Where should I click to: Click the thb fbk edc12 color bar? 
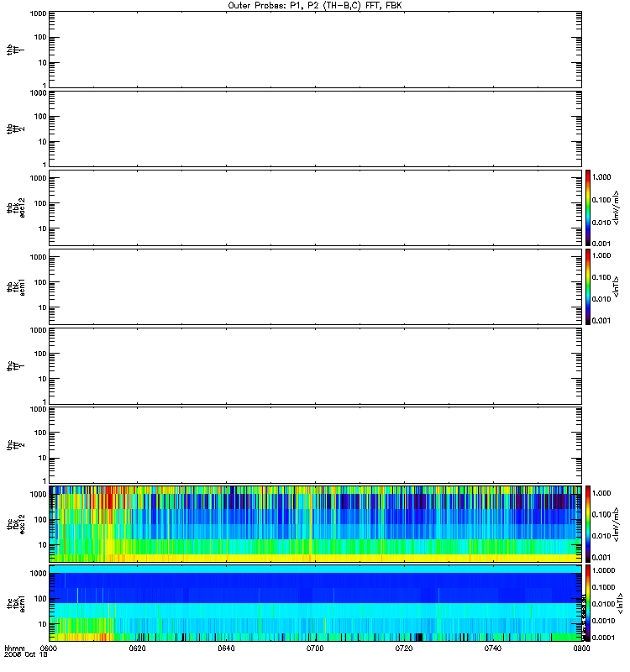point(588,207)
